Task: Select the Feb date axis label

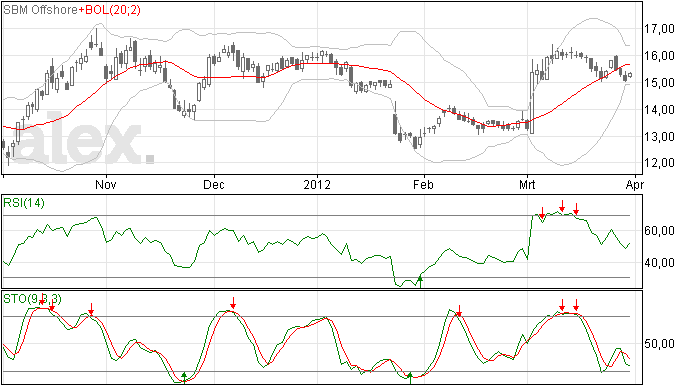Action: (423, 184)
